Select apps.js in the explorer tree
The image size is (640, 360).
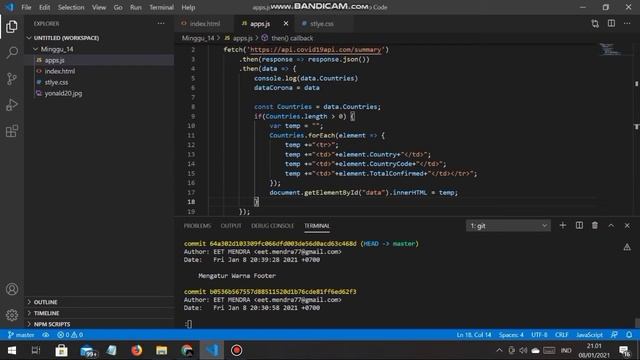coord(54,60)
